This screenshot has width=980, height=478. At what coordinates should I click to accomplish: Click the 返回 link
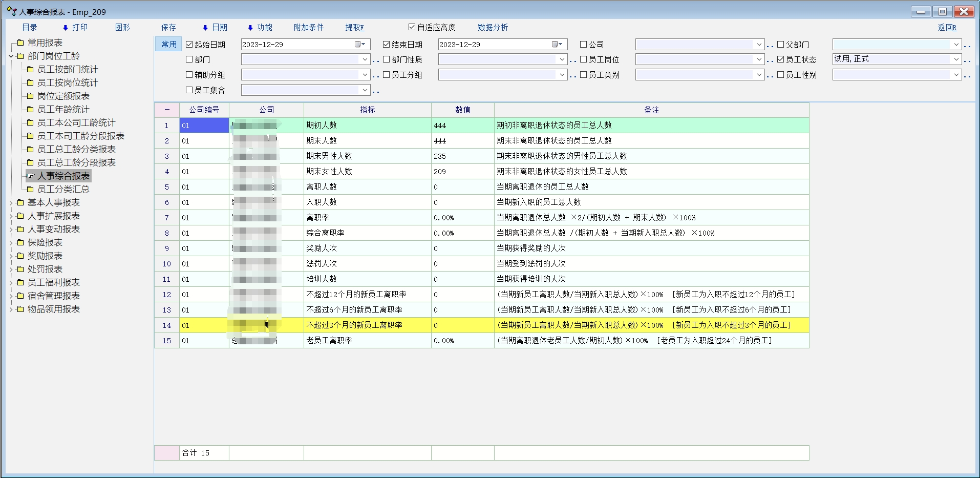click(947, 28)
